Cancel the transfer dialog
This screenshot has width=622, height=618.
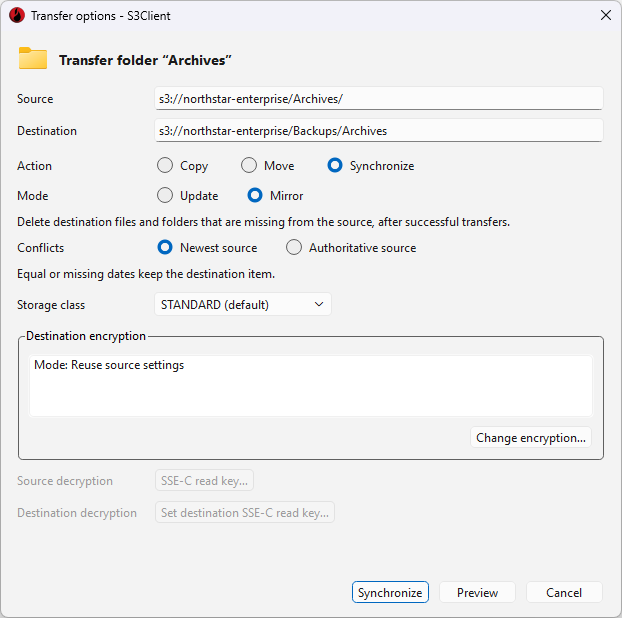click(x=564, y=592)
